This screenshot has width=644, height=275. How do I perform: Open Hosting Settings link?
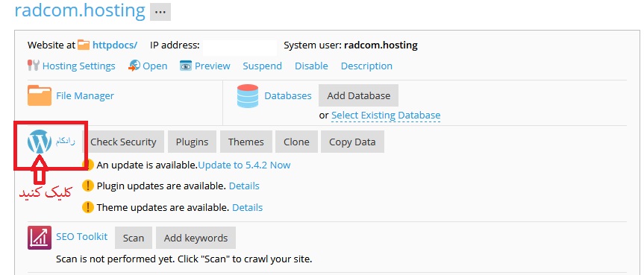click(x=79, y=66)
